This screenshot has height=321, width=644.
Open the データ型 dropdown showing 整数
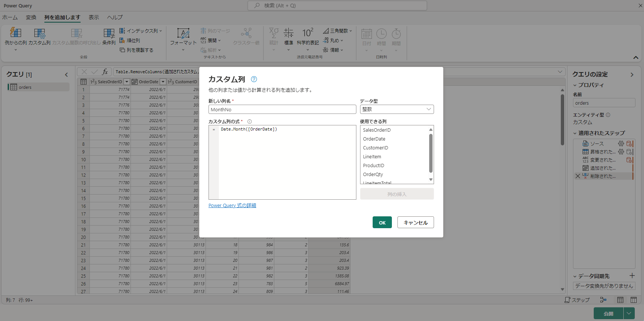point(397,109)
